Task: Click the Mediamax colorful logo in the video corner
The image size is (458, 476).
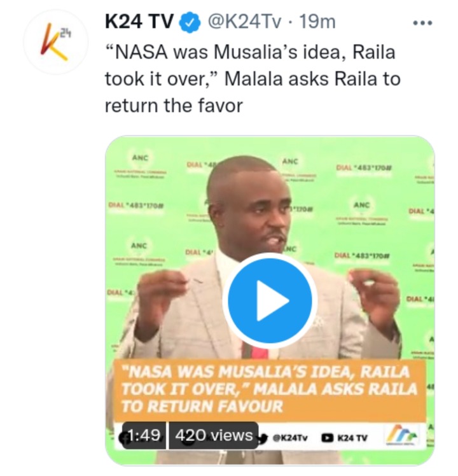Action: (x=401, y=435)
